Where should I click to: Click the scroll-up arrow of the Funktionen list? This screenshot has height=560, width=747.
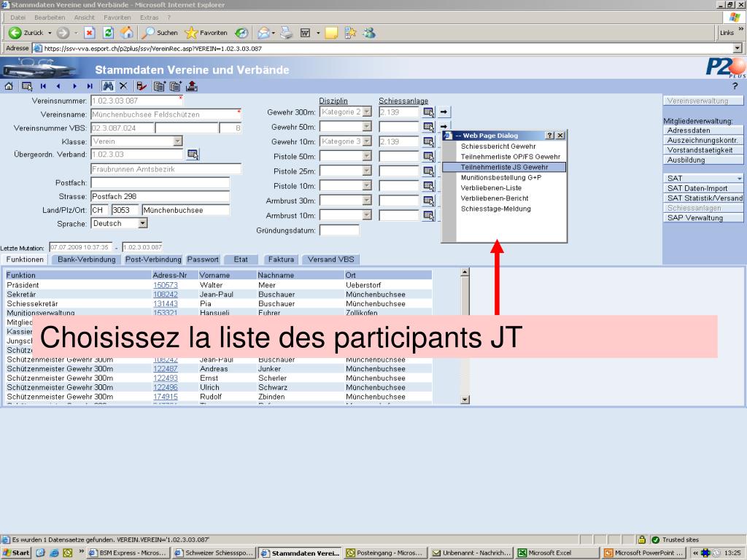coord(465,273)
